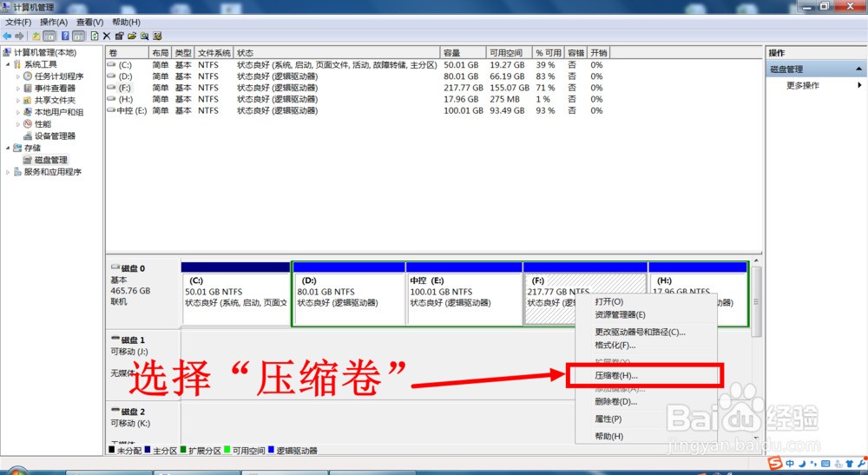Viewport: 868px width, 475px height.
Task: Click the Sogou wrench tools icon
Action: (x=863, y=464)
